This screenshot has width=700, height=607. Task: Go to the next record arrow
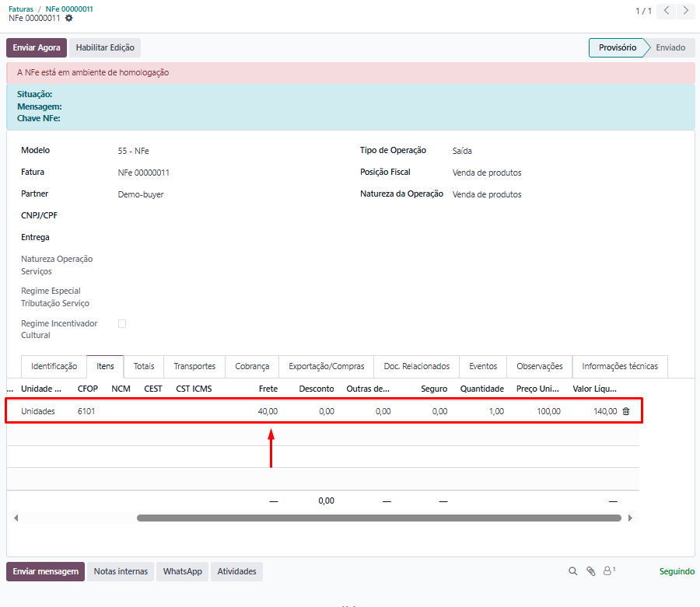coord(686,11)
